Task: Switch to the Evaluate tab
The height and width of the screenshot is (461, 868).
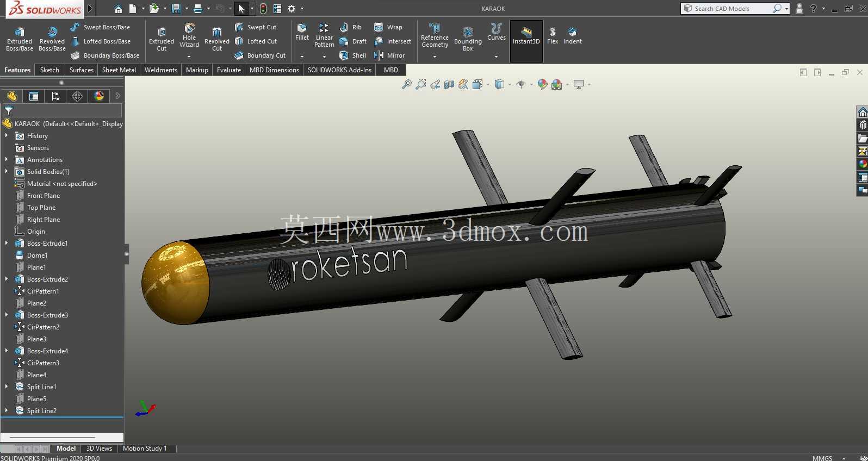Action: (x=229, y=70)
